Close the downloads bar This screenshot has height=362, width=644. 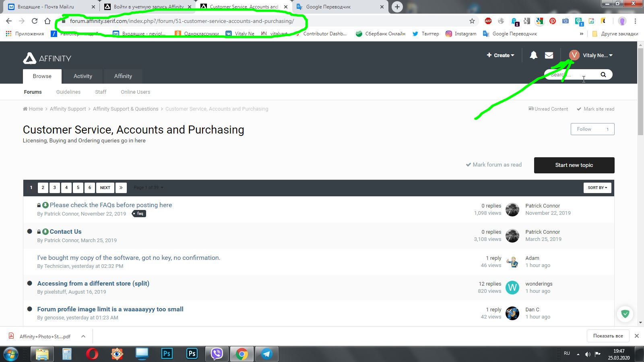(x=637, y=336)
